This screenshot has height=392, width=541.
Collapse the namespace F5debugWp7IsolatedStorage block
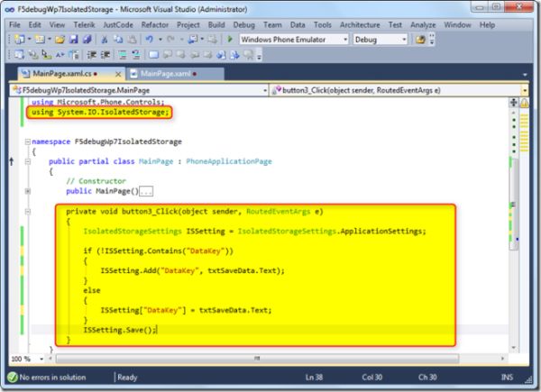click(26, 141)
